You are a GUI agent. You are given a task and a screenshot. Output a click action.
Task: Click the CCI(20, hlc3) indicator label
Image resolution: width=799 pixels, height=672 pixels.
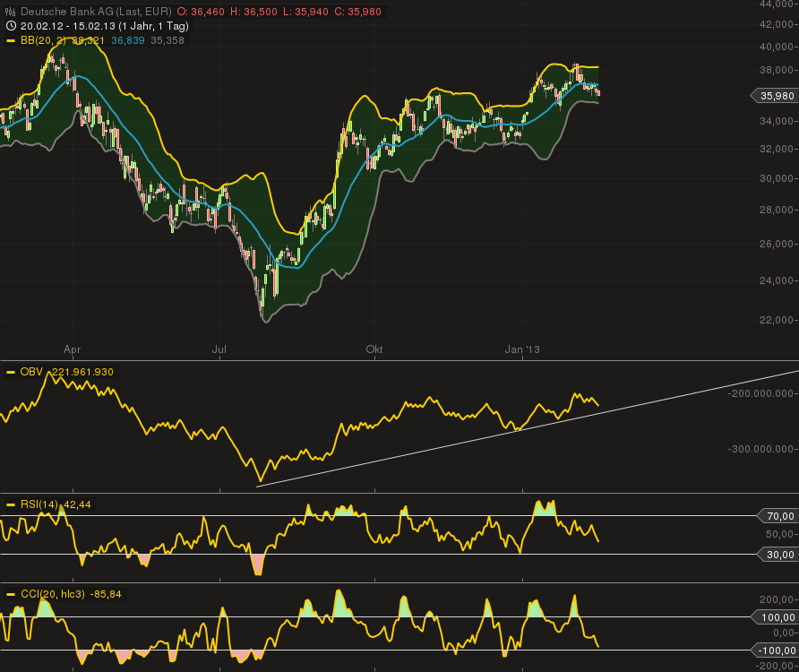[53, 594]
